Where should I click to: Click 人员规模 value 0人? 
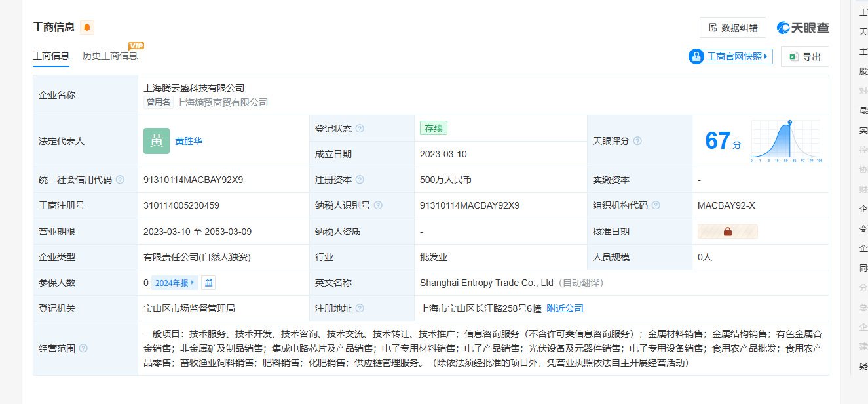click(x=705, y=257)
